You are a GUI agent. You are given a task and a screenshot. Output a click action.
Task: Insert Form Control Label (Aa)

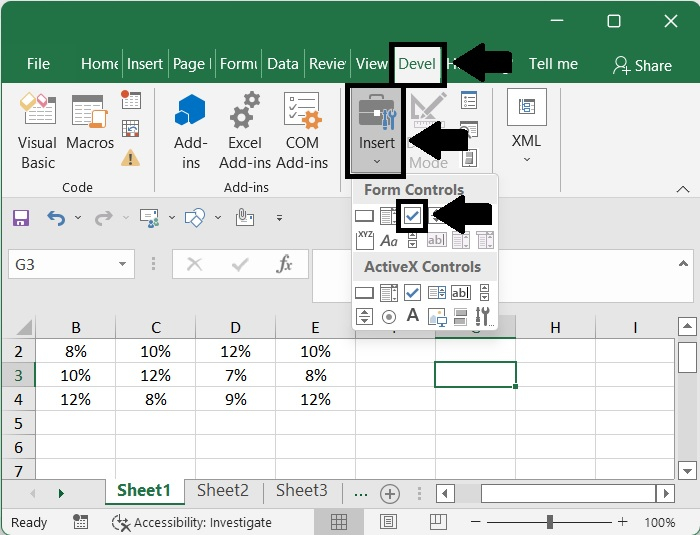click(x=389, y=241)
